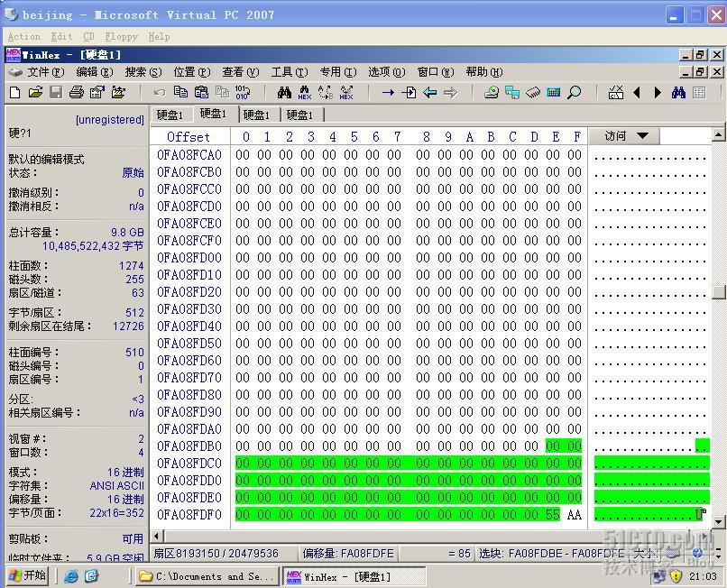Viewport: 727px width, 588px height.
Task: Click the Calculator icon in toolbar
Action: pos(554,92)
